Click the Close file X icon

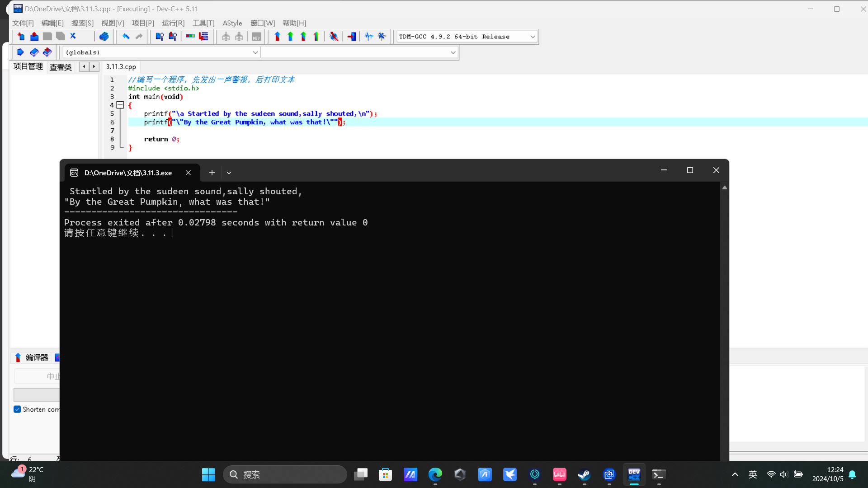point(73,37)
